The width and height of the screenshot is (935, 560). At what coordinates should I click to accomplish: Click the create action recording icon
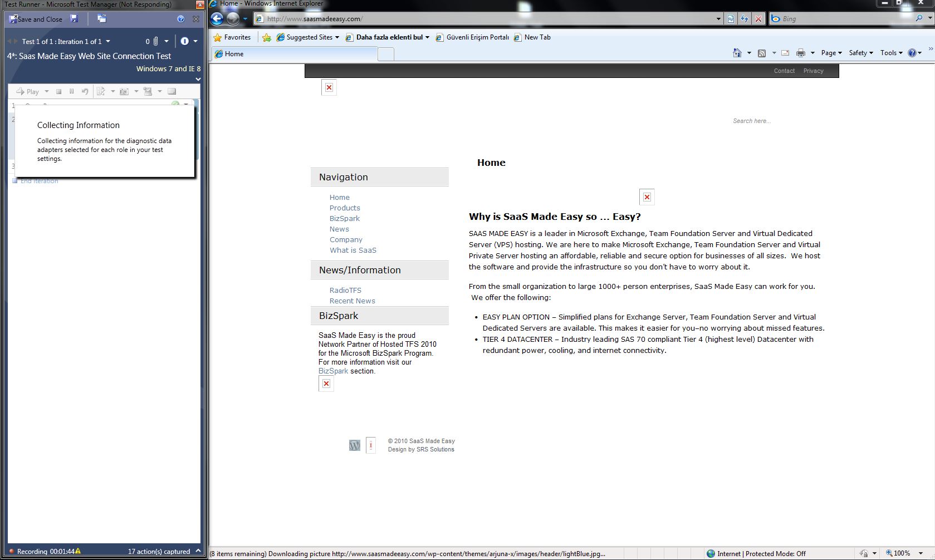tap(101, 91)
